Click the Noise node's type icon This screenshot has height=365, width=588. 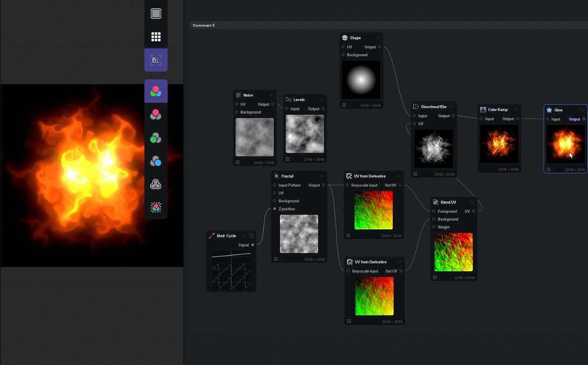click(x=238, y=95)
